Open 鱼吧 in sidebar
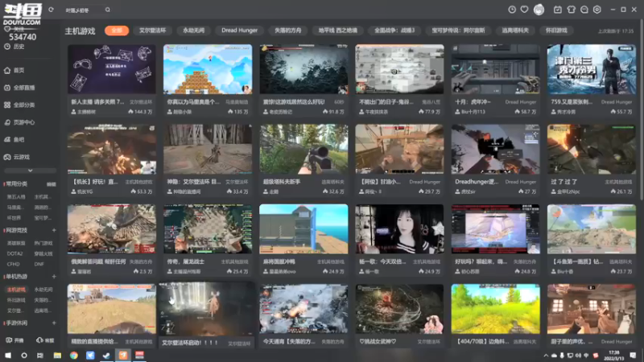The width and height of the screenshot is (644, 362). pyautogui.click(x=14, y=139)
